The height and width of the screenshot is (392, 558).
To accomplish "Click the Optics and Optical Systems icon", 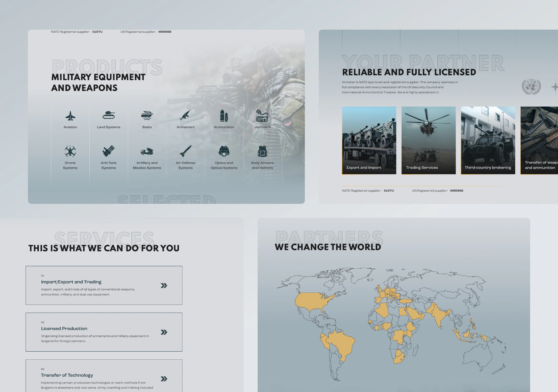I will [224, 151].
